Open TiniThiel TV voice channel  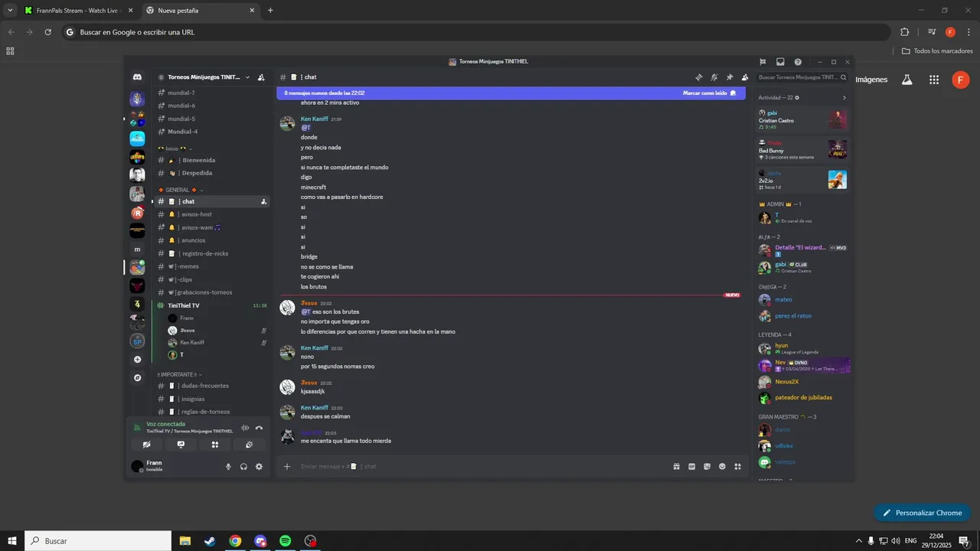(x=212, y=305)
